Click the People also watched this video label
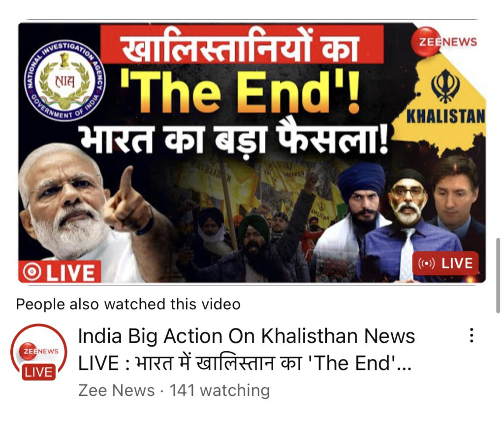504x424 pixels. coord(128,304)
